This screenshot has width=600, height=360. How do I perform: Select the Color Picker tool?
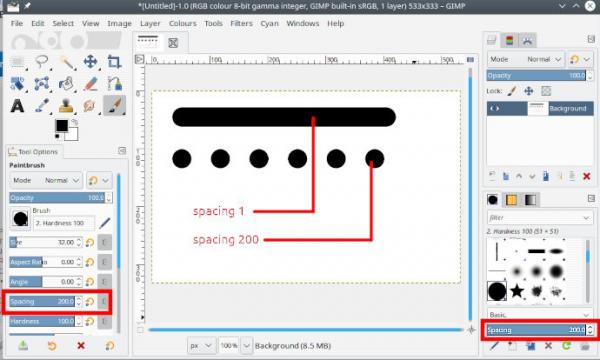coord(41,106)
